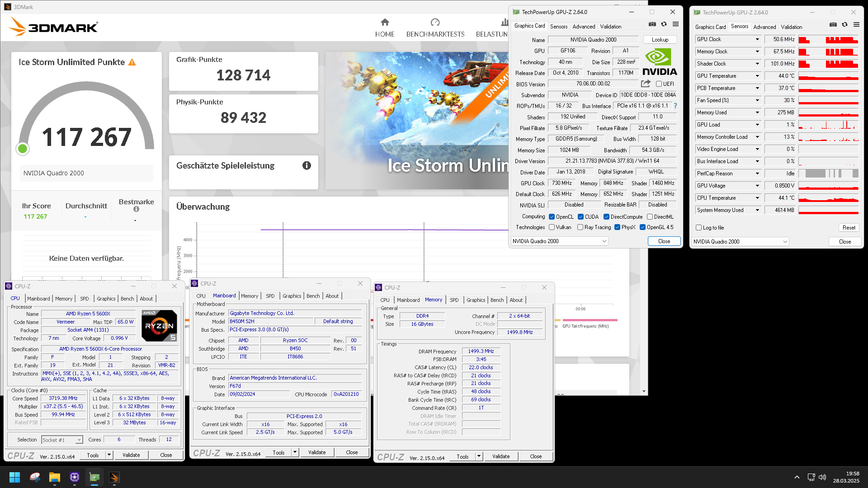The height and width of the screenshot is (488, 868).
Task: Expand the GPU Temperature sensor dropdown
Action: [757, 76]
